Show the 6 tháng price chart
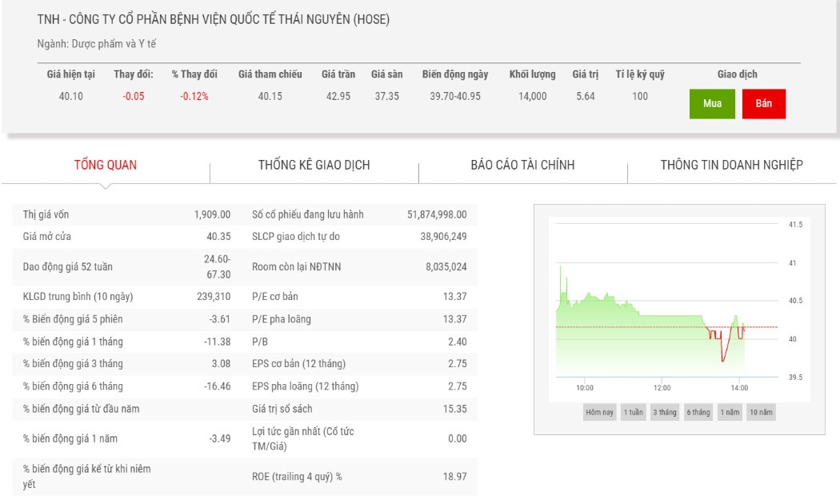Image resolution: width=840 pixels, height=504 pixels. (698, 412)
